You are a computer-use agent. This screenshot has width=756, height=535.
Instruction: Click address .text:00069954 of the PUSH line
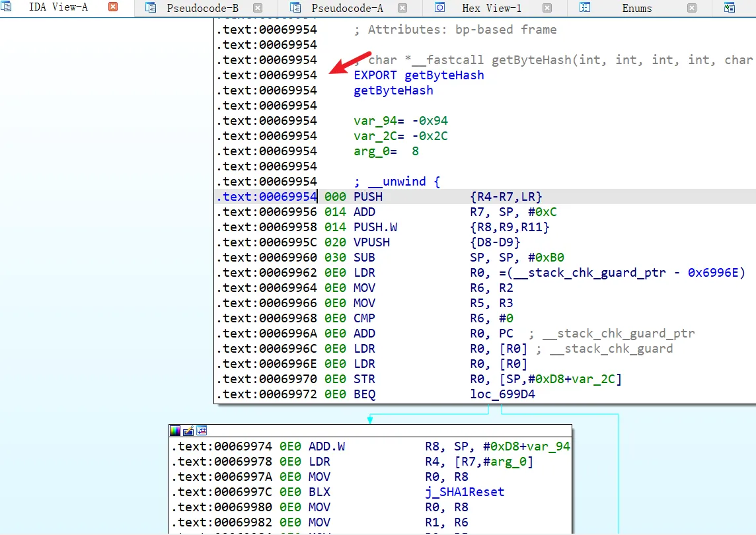pyautogui.click(x=266, y=197)
